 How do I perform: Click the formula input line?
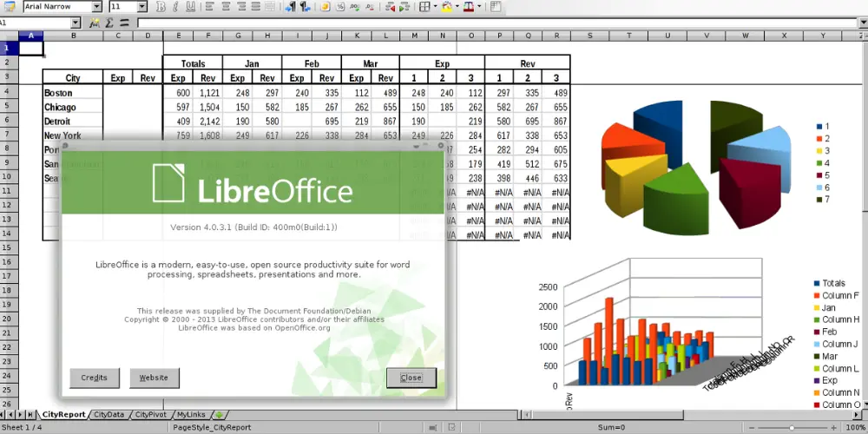click(495, 23)
